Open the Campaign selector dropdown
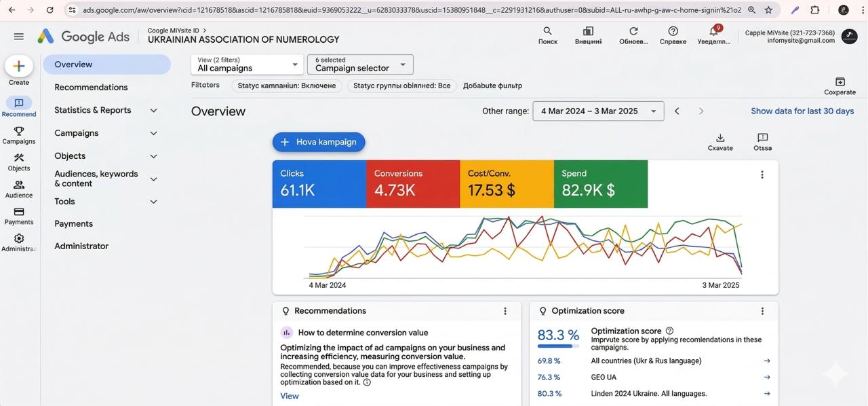The width and height of the screenshot is (868, 406). [x=359, y=64]
